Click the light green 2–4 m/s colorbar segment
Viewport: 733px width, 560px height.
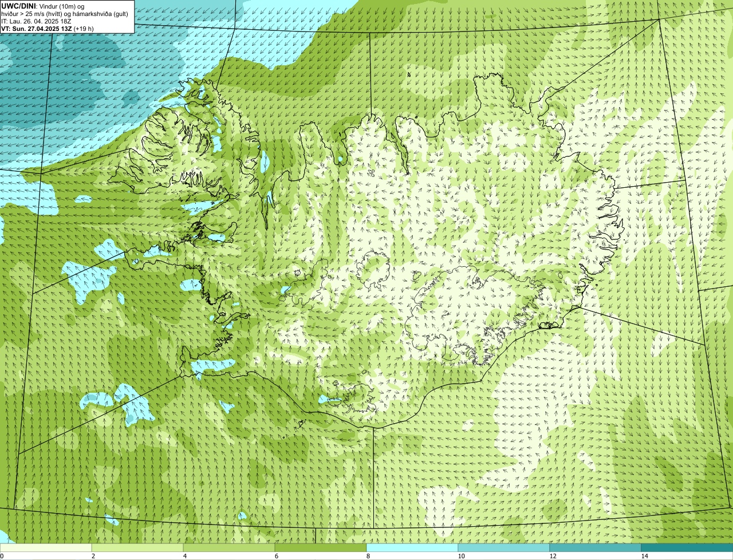137,548
